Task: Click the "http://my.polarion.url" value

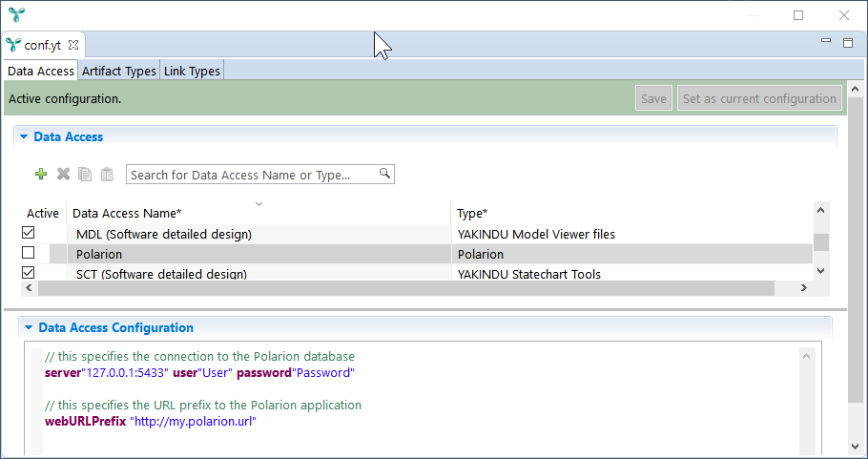Action: [194, 422]
